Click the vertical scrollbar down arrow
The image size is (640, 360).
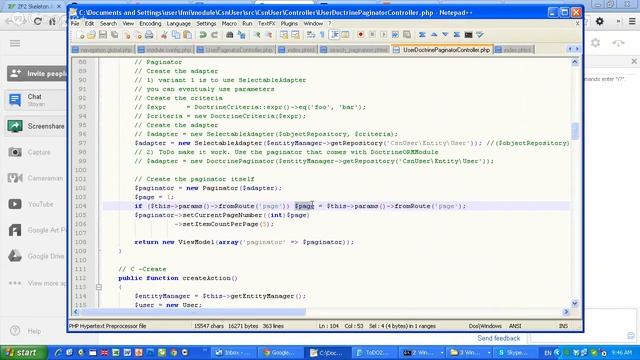(575, 303)
